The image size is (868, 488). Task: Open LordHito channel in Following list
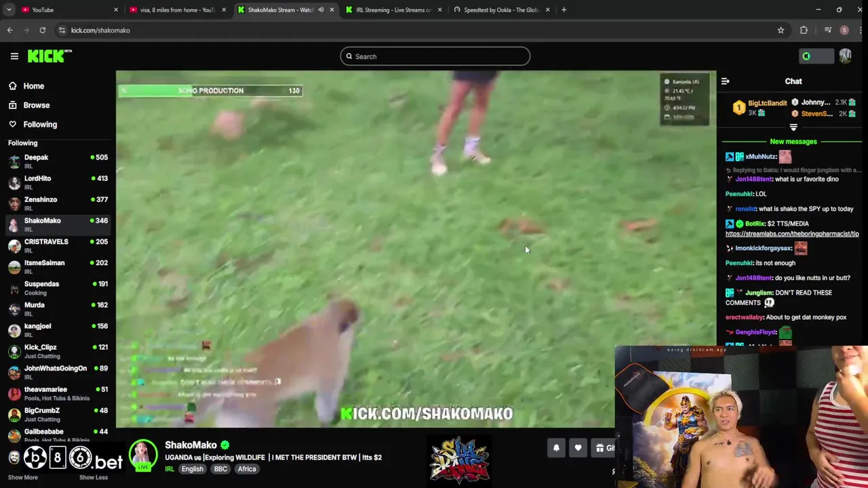(x=58, y=182)
